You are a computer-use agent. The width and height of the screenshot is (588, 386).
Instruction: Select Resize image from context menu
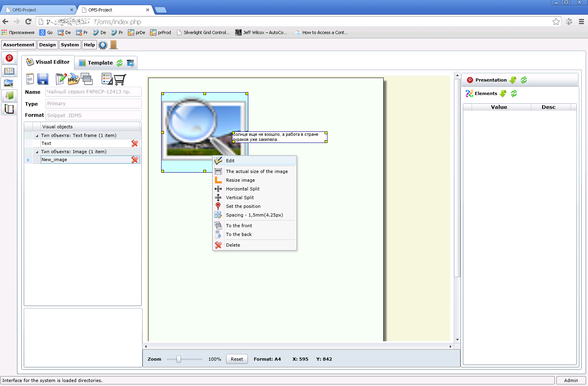[x=240, y=180]
